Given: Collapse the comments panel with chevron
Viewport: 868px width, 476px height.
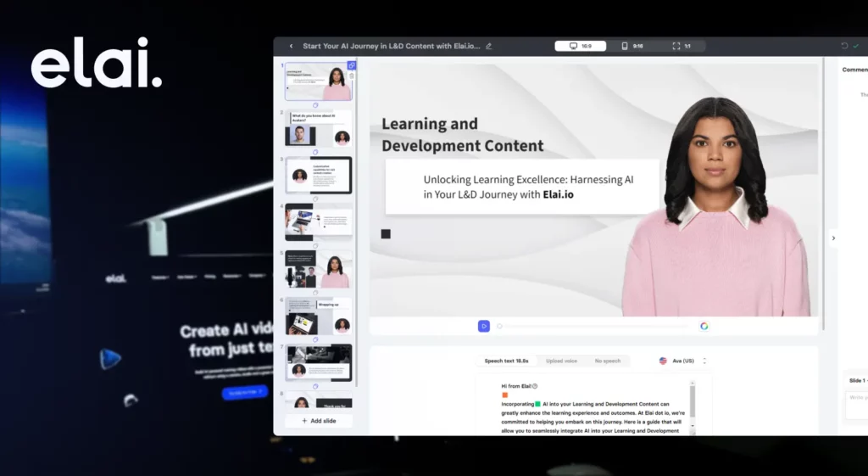Looking at the screenshot, I should 833,238.
